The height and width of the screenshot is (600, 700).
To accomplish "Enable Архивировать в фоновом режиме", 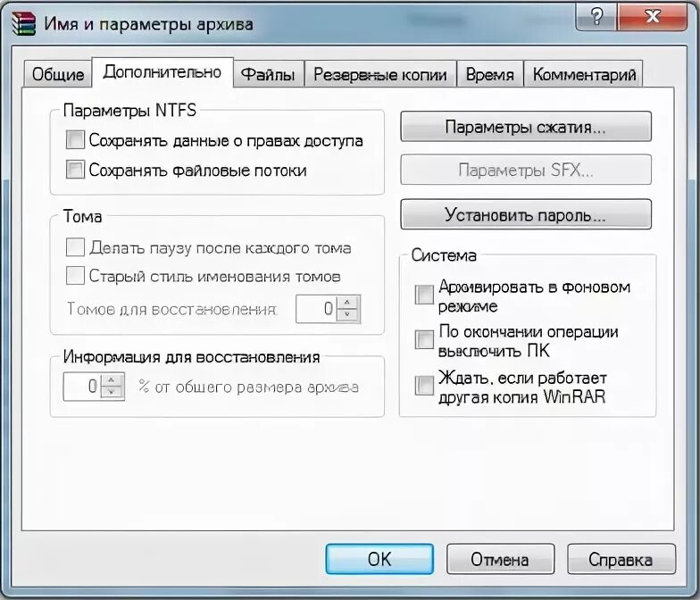I will point(424,295).
